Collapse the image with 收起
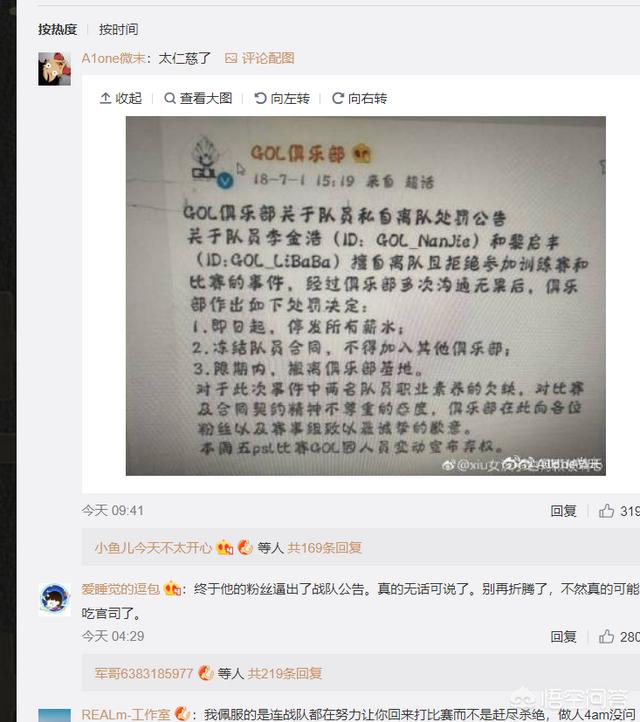 [121, 98]
